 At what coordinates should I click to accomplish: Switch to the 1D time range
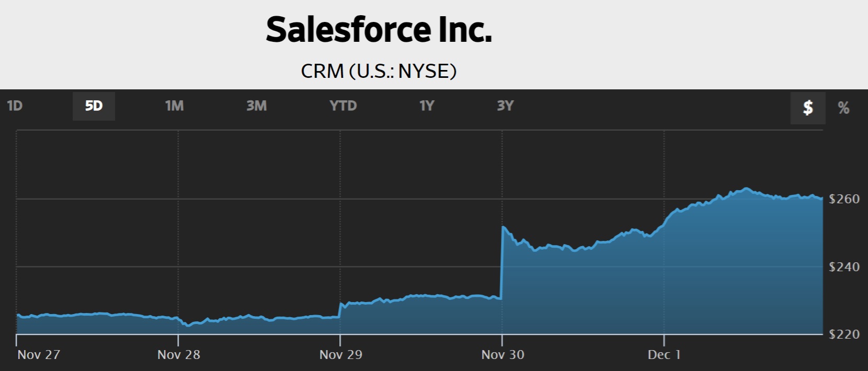point(15,106)
